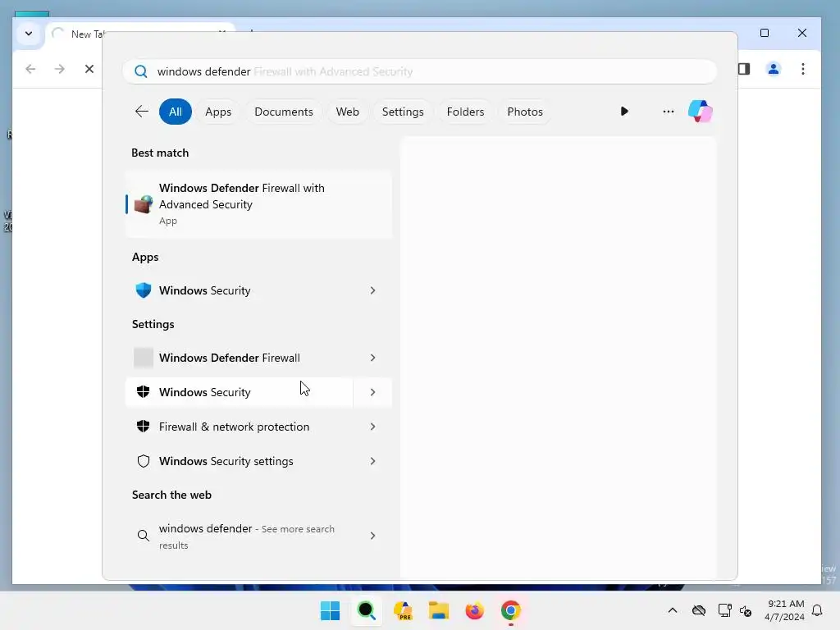
Task: Open the more options ellipsis in search panel
Action: 668,112
